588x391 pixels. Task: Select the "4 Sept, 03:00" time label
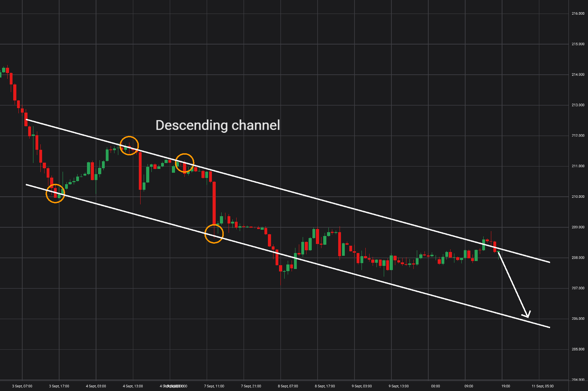pyautogui.click(x=96, y=386)
